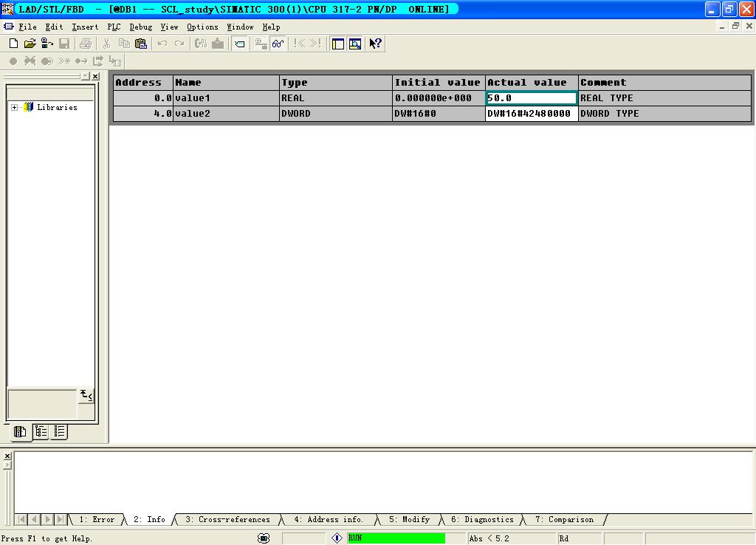Switch to the 5: Modify tab
Screen dimensions: 756x545
coord(409,519)
